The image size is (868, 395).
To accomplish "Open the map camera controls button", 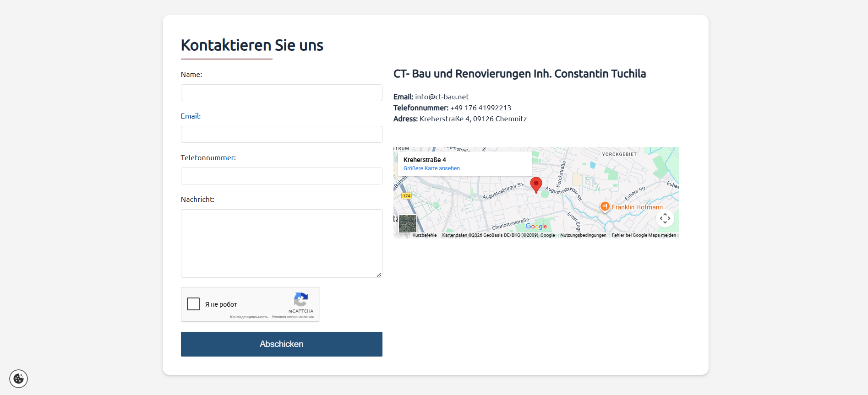I will click(x=665, y=218).
